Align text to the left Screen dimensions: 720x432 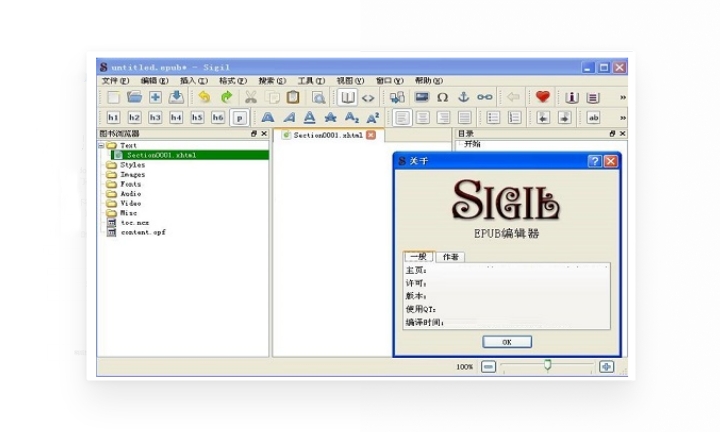pos(402,118)
